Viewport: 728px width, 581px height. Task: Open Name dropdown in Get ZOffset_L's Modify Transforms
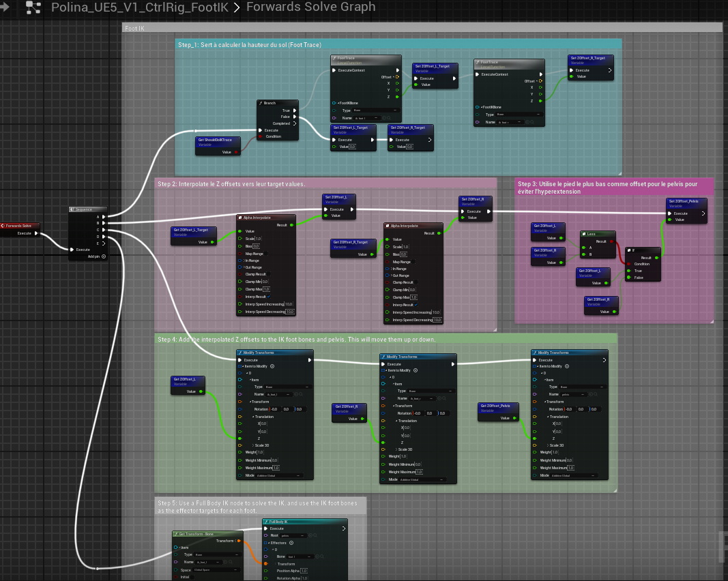(279, 394)
